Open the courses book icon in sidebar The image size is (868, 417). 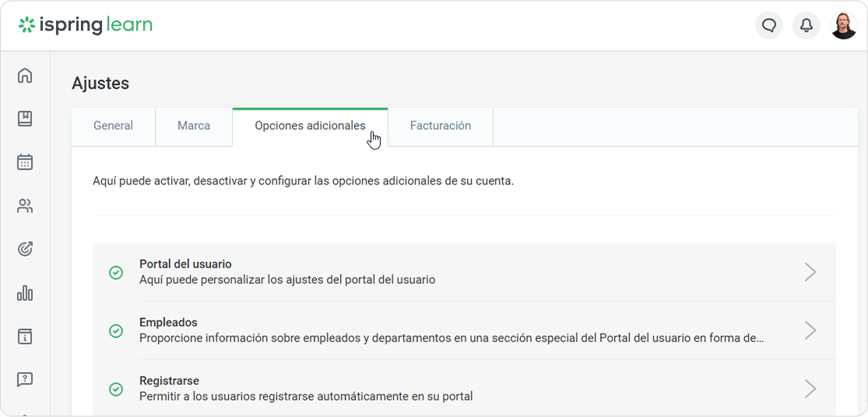[x=25, y=119]
